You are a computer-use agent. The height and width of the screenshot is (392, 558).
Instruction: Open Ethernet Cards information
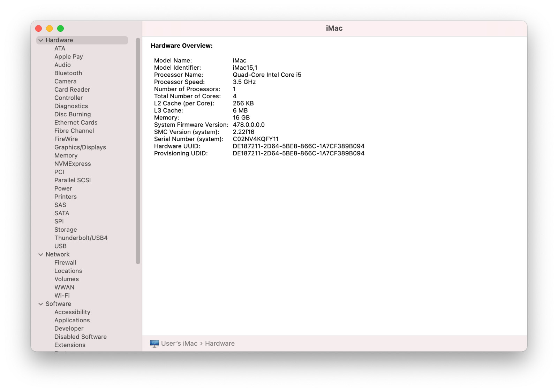(x=76, y=123)
